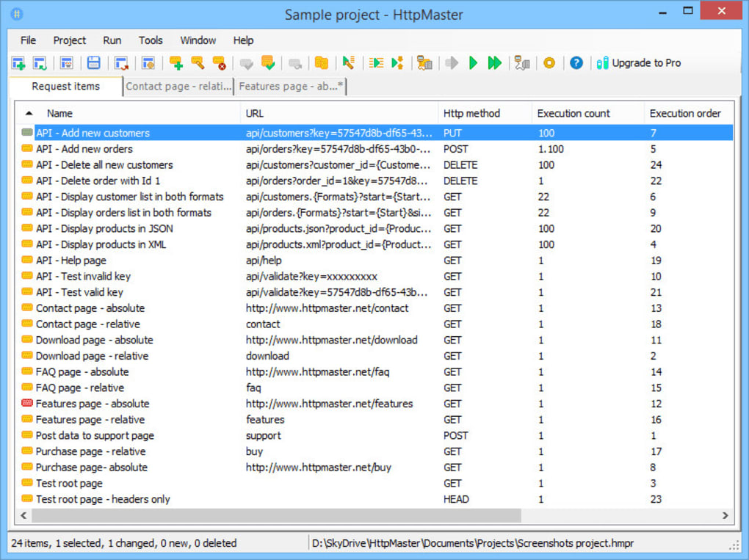Viewport: 749px width, 560px height.
Task: Click the grayed-out arrow icon left of green play
Action: pos(452,63)
